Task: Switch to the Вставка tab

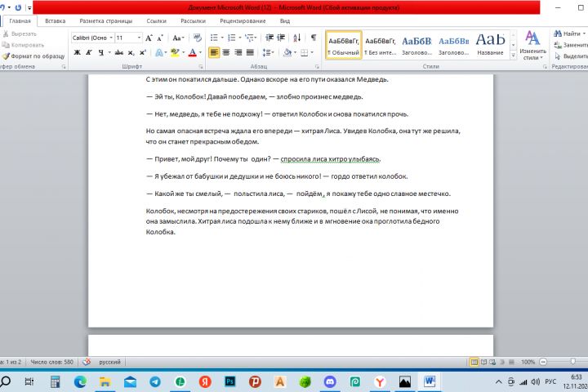Action: point(56,21)
